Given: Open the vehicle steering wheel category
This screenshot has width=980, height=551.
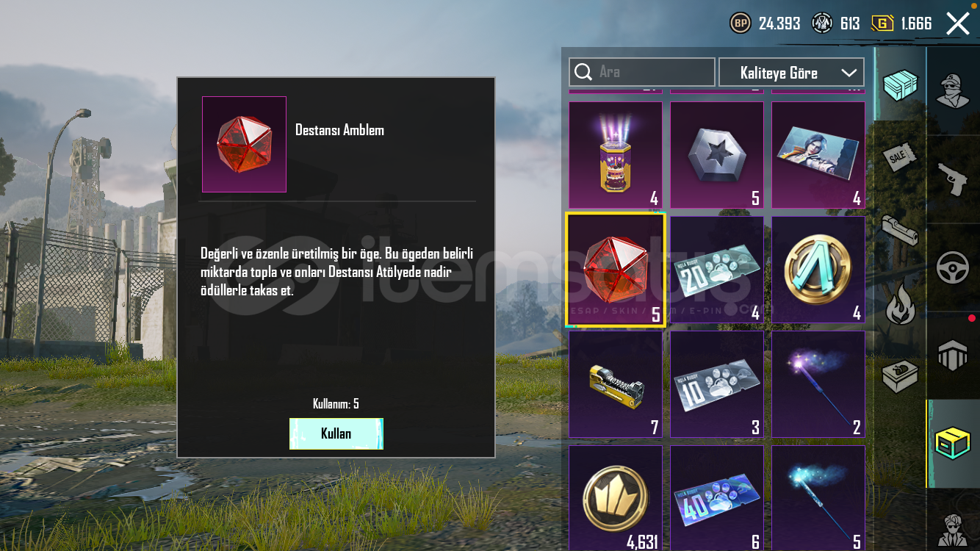Looking at the screenshot, I should (x=953, y=267).
